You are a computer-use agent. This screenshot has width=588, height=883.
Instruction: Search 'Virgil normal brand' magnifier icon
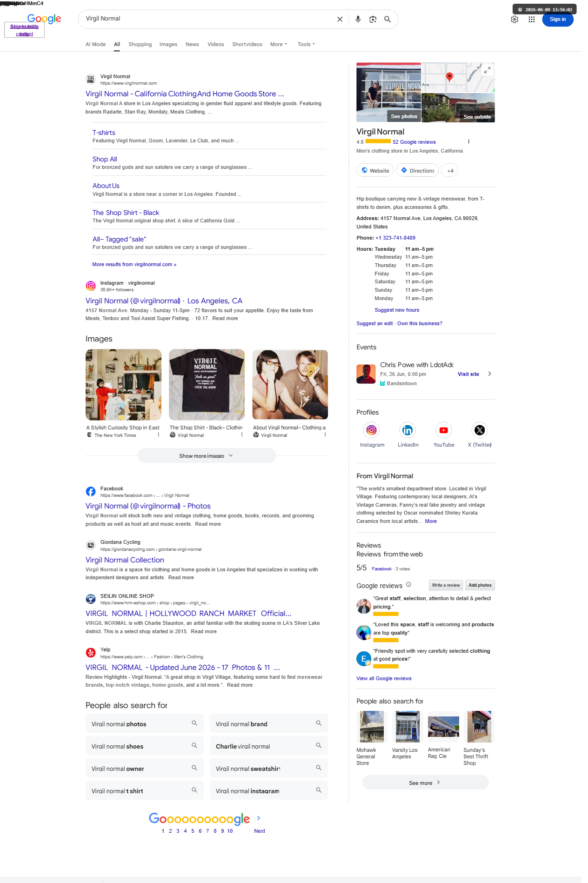coord(319,723)
